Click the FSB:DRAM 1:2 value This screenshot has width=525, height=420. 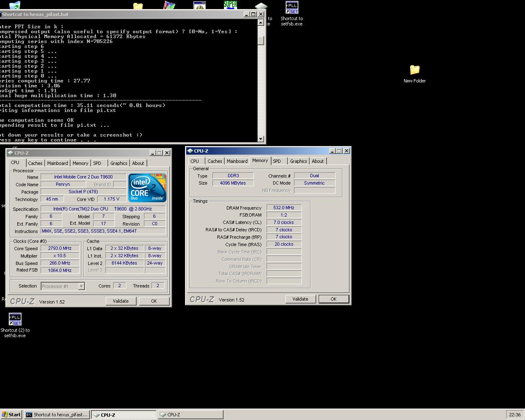pyautogui.click(x=284, y=215)
